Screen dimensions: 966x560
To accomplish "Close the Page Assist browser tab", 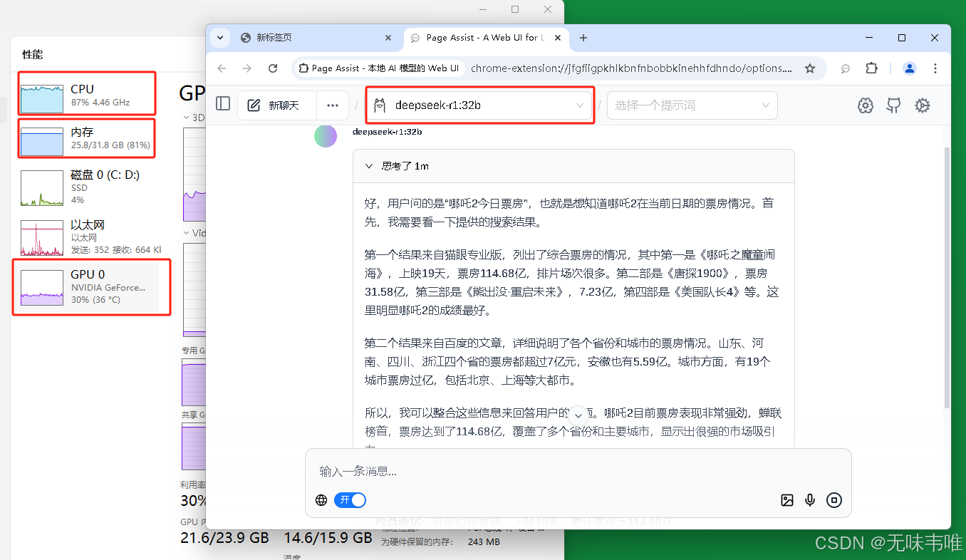I will (x=559, y=38).
